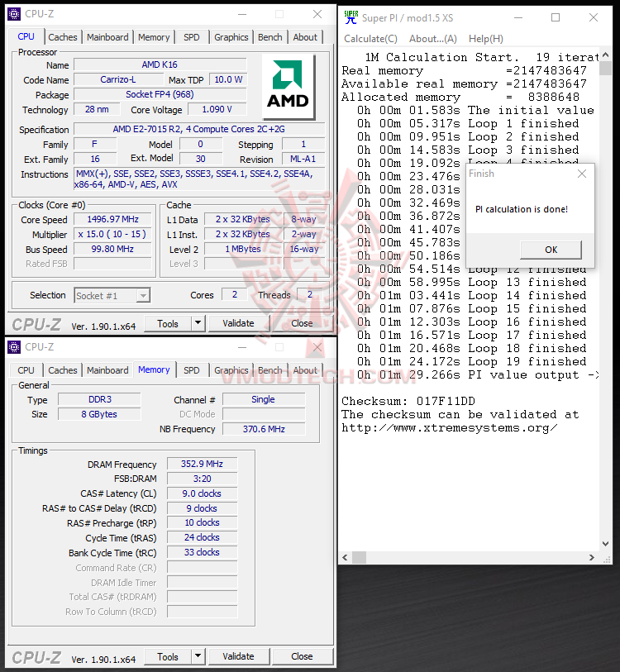
Task: Click the Super PI icon in title bar
Action: click(351, 17)
